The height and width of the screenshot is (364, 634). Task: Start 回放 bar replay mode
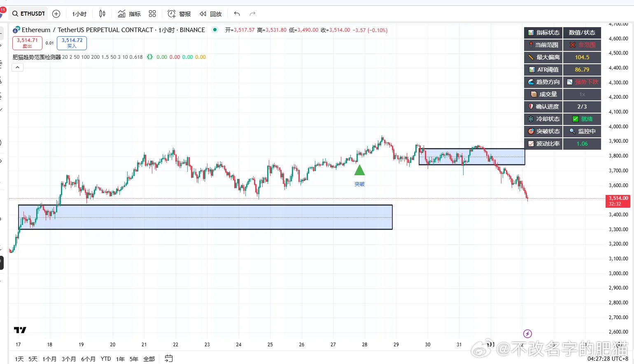pos(211,14)
